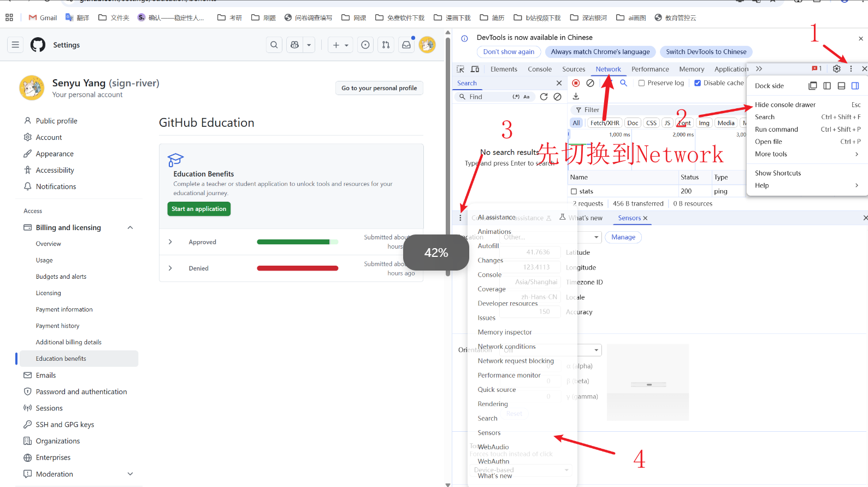Open the search icon in GitHub header
Image resolution: width=868 pixels, height=487 pixels.
point(274,45)
